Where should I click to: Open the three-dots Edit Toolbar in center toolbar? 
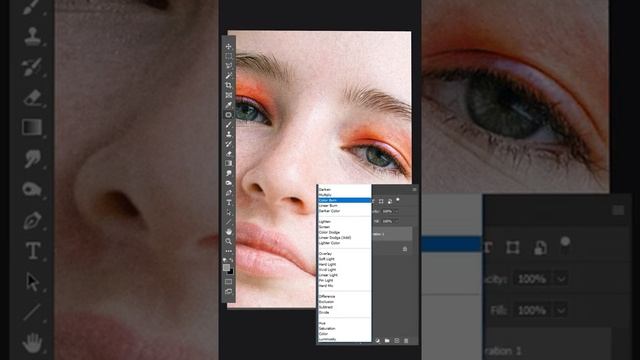229,251
